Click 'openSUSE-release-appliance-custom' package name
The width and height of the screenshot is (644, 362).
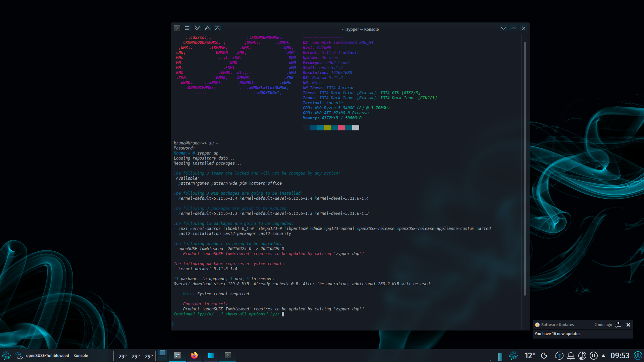(435, 229)
